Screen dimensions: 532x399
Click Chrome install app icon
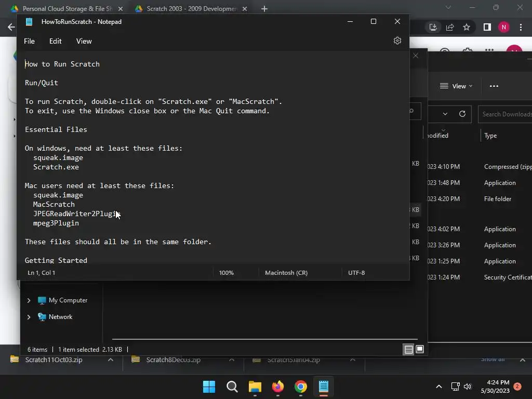point(433,27)
